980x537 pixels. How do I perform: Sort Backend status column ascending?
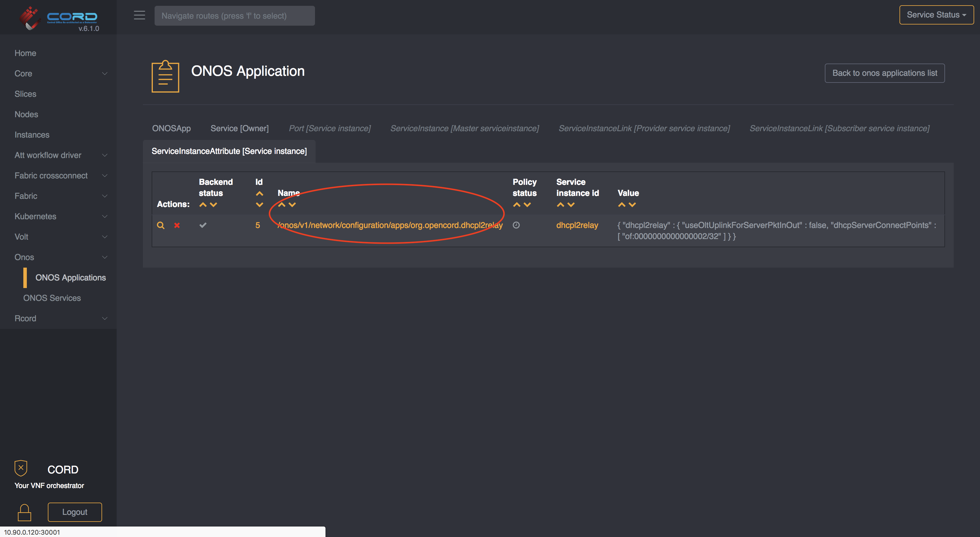point(203,205)
